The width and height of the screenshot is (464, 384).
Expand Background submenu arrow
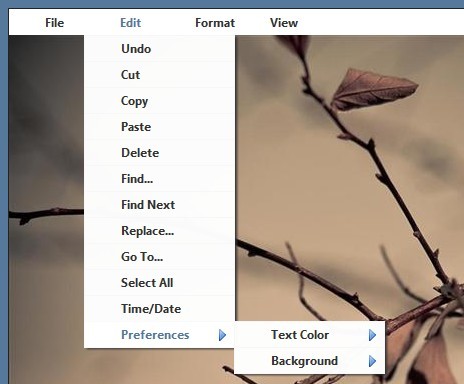pyautogui.click(x=372, y=361)
